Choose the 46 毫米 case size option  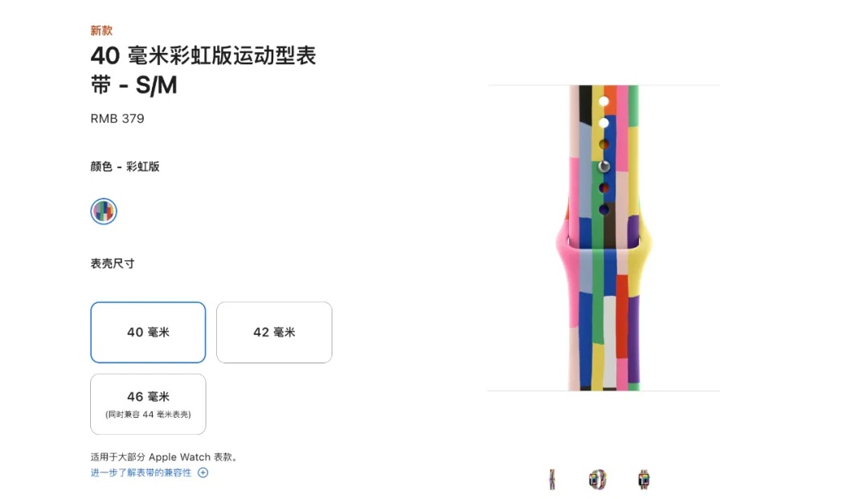(148, 404)
